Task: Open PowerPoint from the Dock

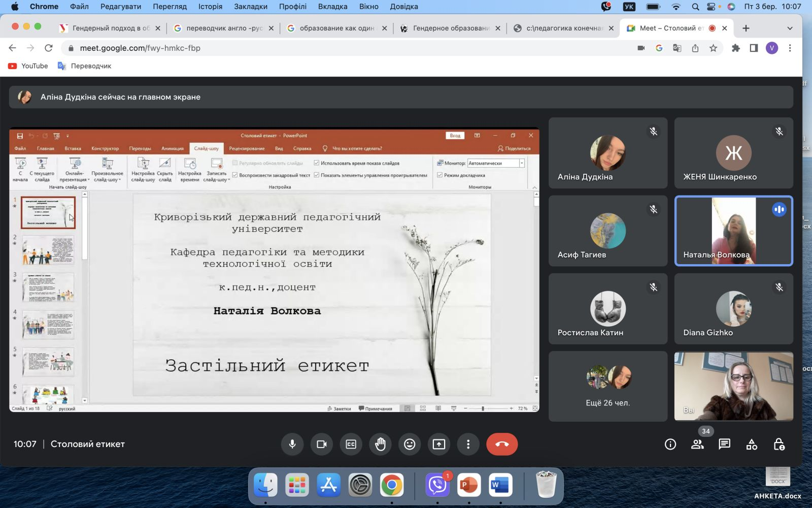Action: pos(468,485)
